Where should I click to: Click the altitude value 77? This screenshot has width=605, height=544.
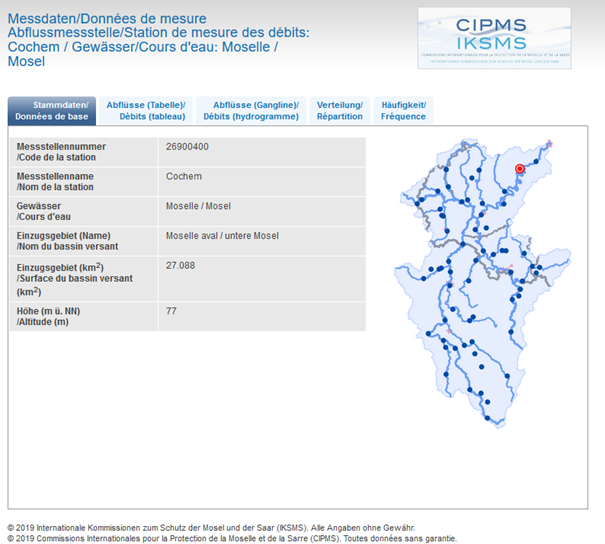pos(171,311)
